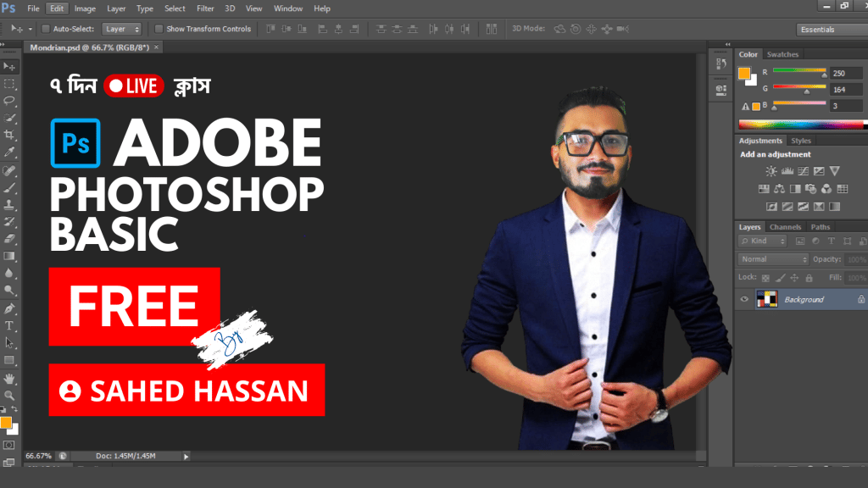Select the Pen tool

9,308
